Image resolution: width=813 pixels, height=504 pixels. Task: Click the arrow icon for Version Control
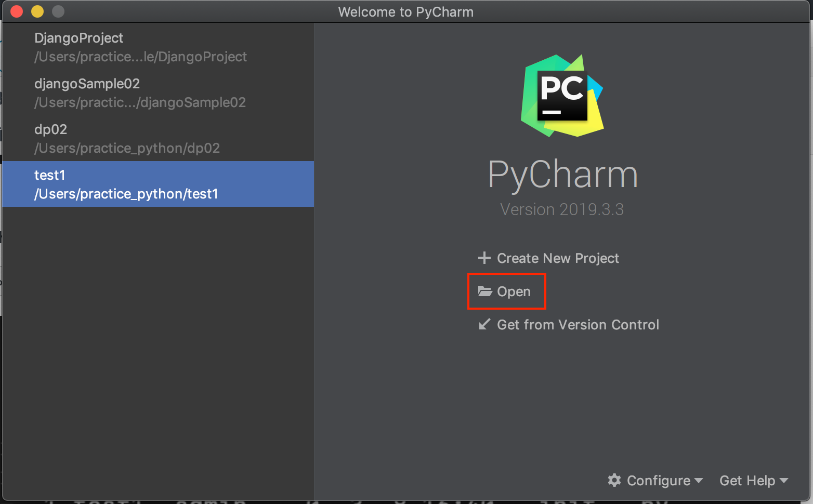point(484,324)
